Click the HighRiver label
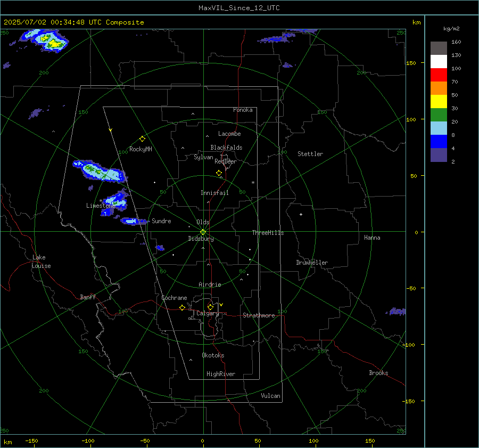479x448 pixels. click(221, 374)
